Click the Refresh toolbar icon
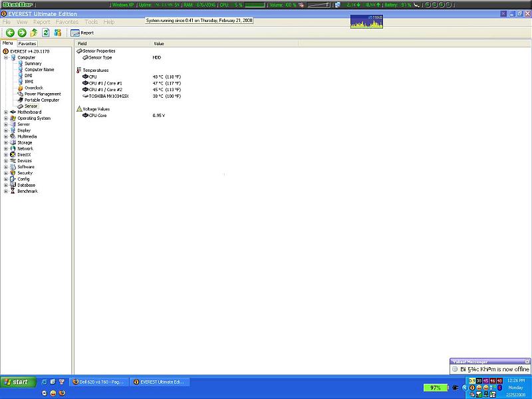The height and width of the screenshot is (399, 532). tap(46, 33)
